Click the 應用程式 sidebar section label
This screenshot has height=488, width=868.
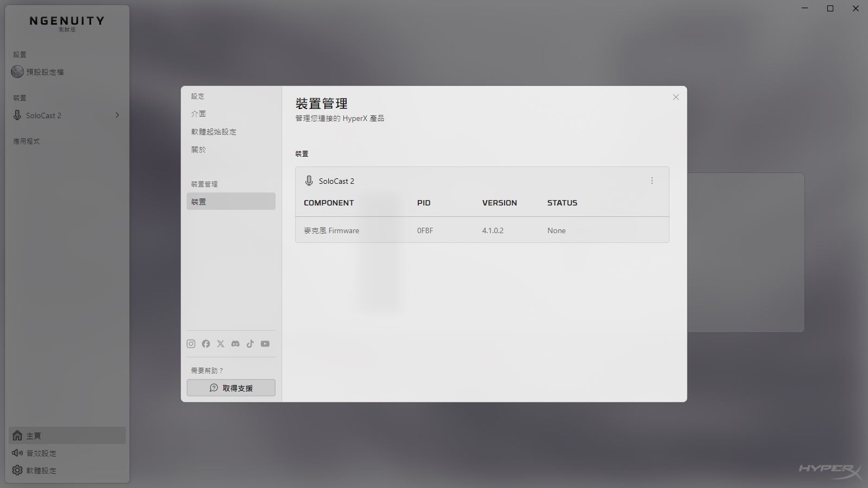coord(27,141)
